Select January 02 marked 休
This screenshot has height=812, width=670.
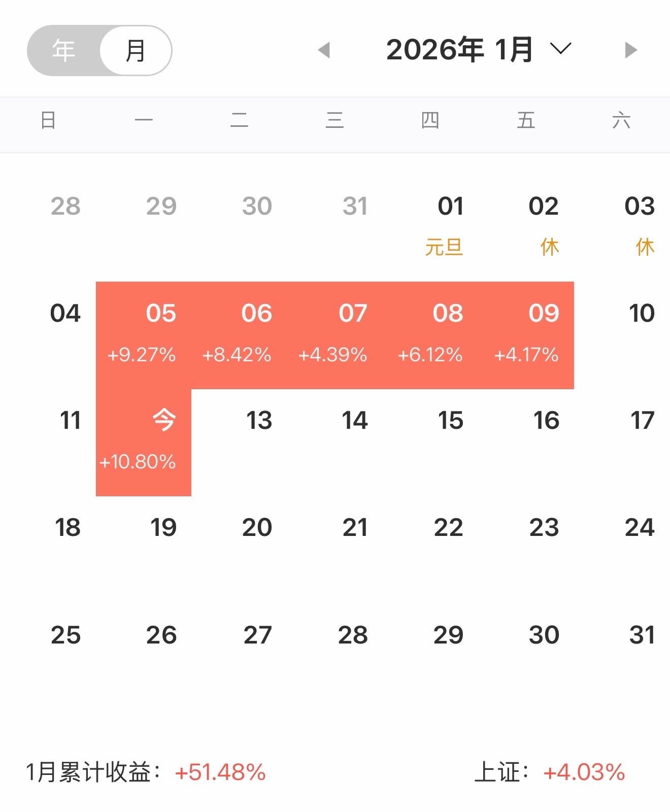[544, 226]
